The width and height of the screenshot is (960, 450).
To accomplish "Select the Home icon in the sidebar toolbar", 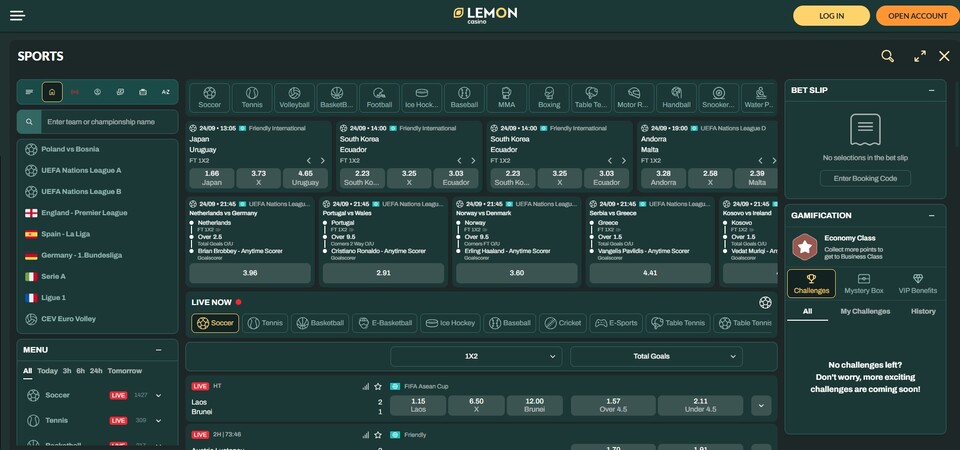I will pyautogui.click(x=52, y=92).
